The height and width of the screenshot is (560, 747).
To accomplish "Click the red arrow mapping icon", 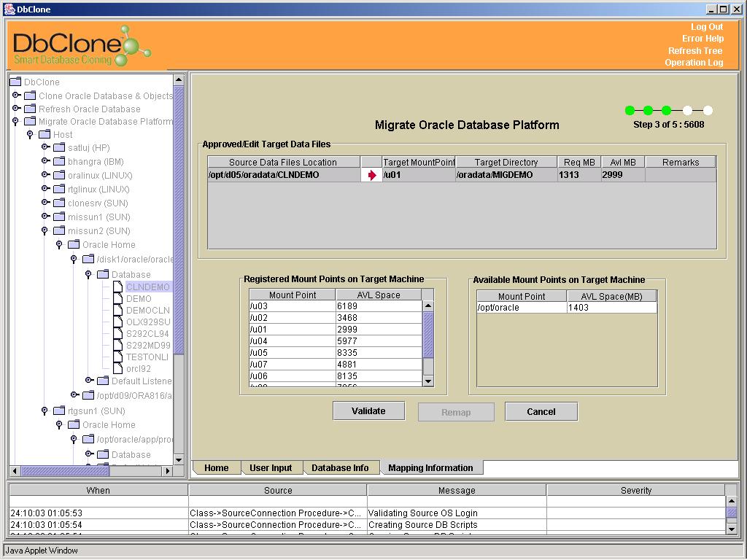I will click(371, 175).
